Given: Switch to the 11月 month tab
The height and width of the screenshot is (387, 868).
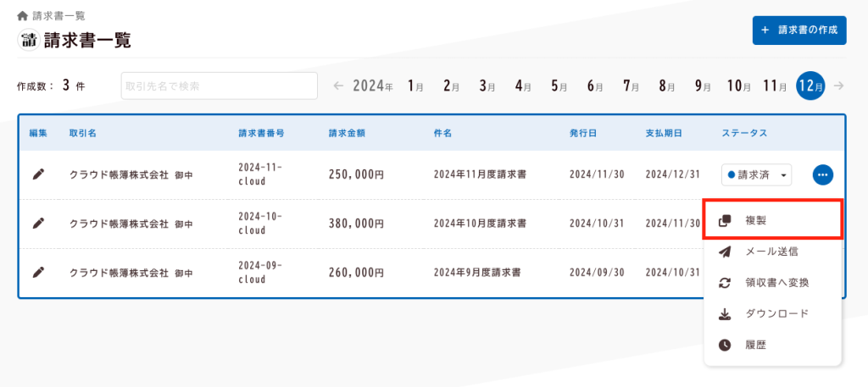Looking at the screenshot, I should 775,86.
